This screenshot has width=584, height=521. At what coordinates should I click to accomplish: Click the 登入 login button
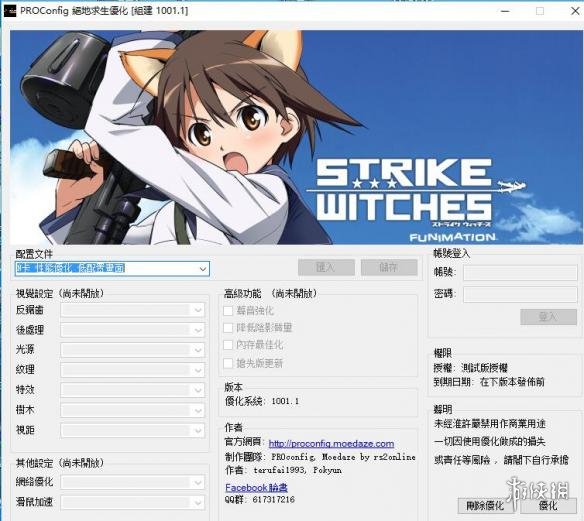coord(548,317)
